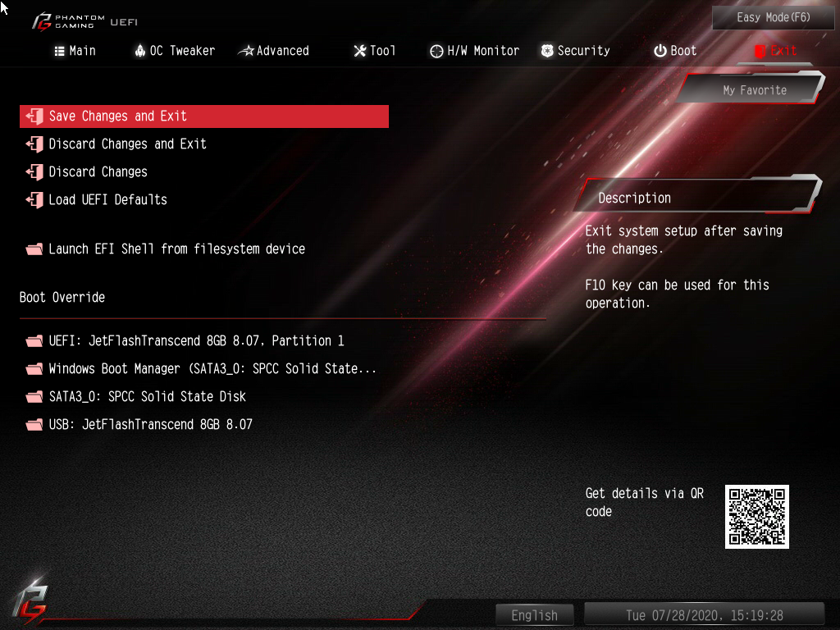Viewport: 840px width, 630px height.
Task: Click folder icon beside Windows Boot Manager
Action: point(34,369)
